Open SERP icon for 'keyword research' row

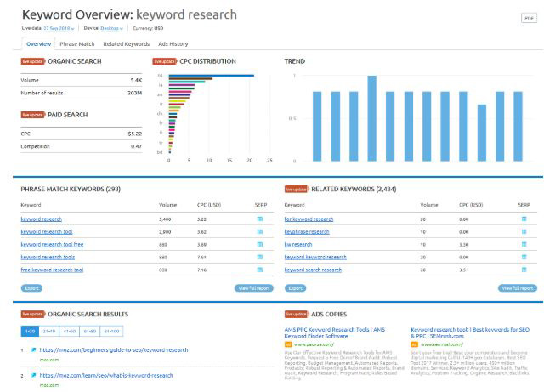[x=260, y=219]
